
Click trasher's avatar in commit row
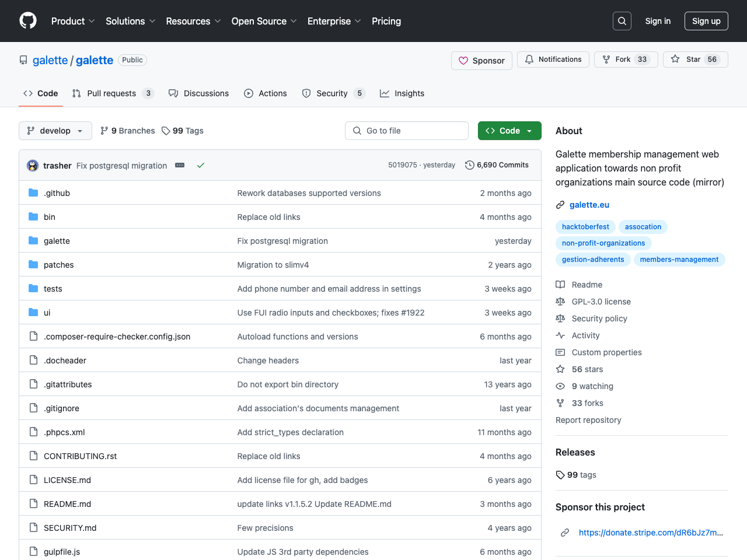[33, 166]
